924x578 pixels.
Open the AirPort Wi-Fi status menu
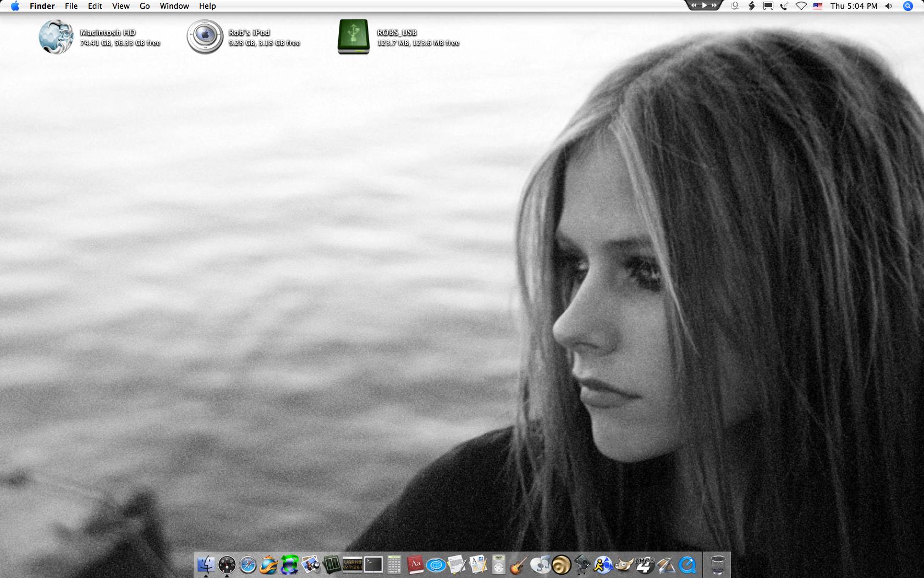(x=801, y=6)
